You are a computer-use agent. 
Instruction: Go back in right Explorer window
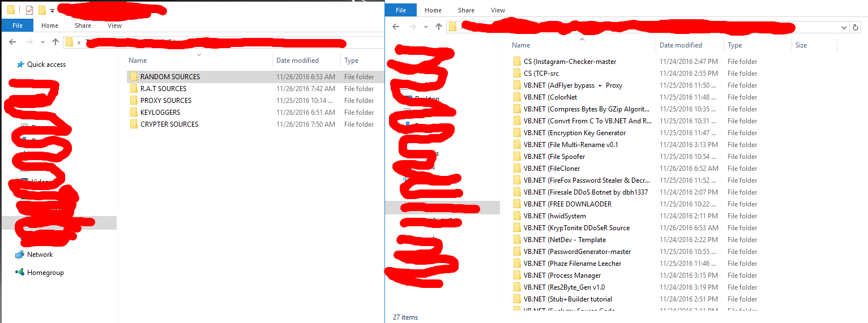pyautogui.click(x=396, y=27)
